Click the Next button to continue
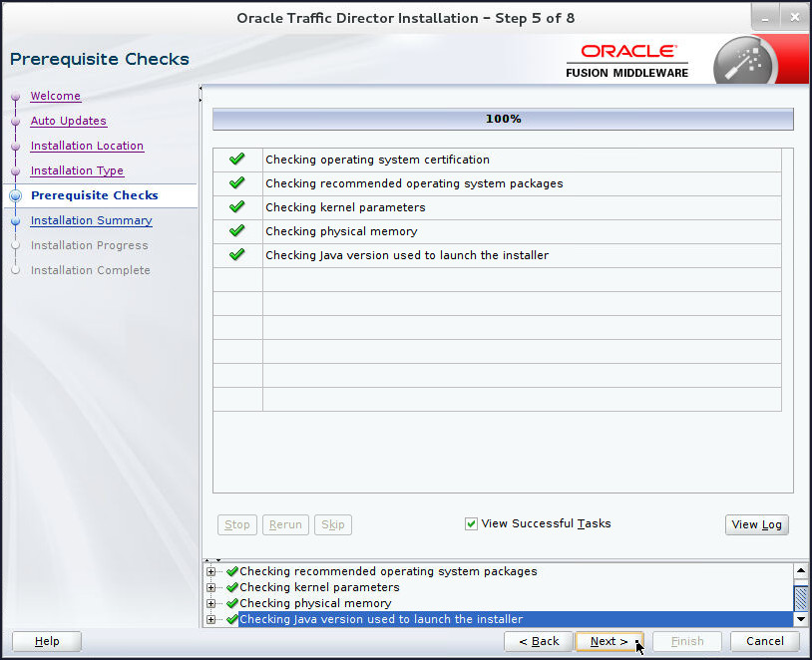812x660 pixels. (609, 641)
